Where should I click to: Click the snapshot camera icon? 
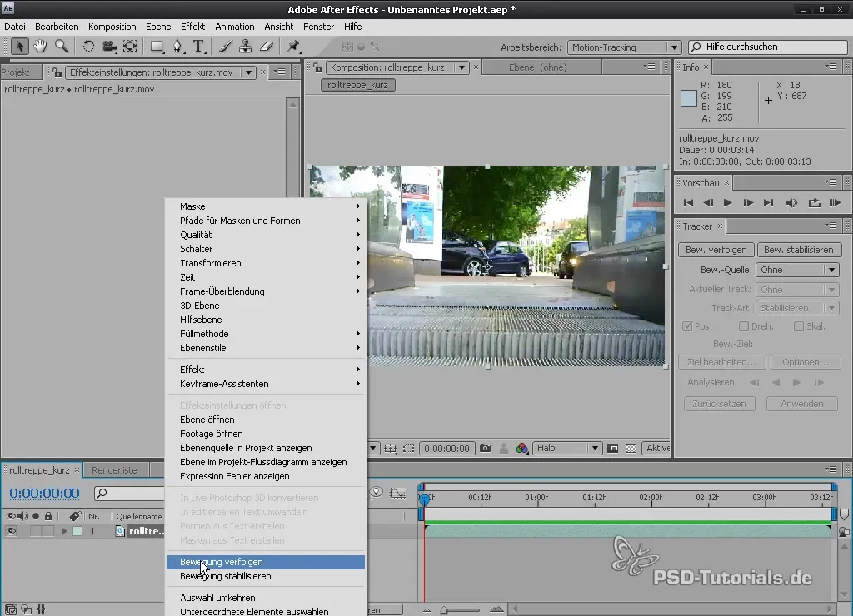click(486, 448)
